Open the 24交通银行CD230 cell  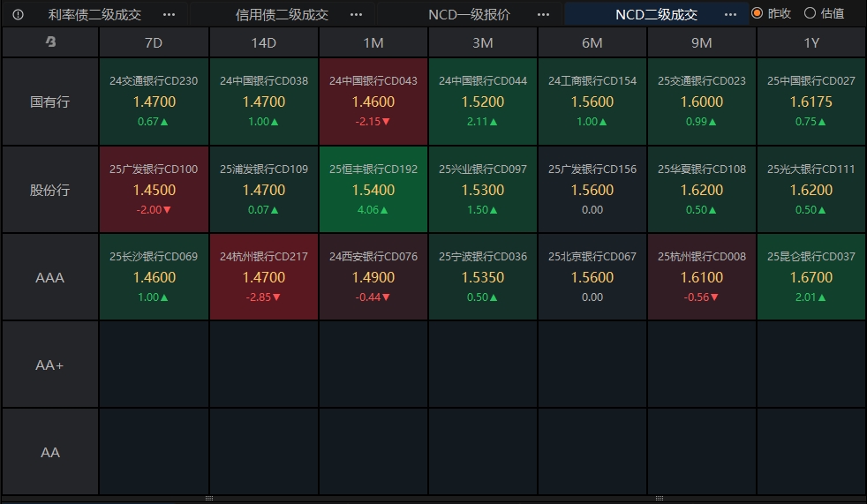click(x=154, y=102)
